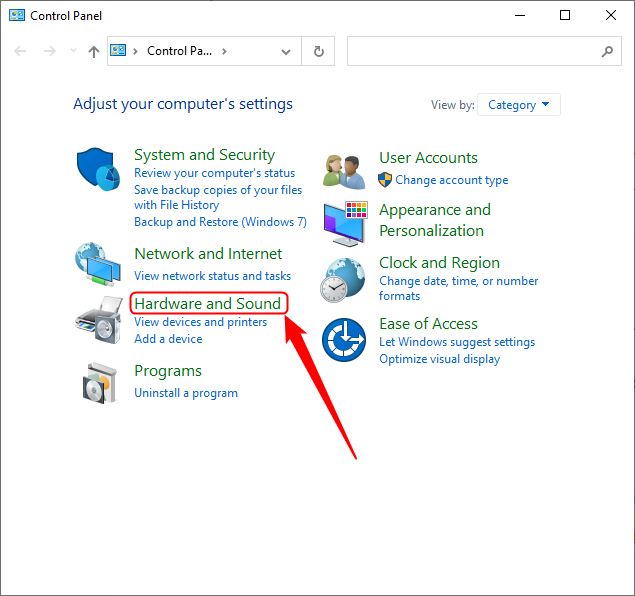Viewport: 635px width, 596px height.
Task: Click Change account type link
Action: point(452,180)
